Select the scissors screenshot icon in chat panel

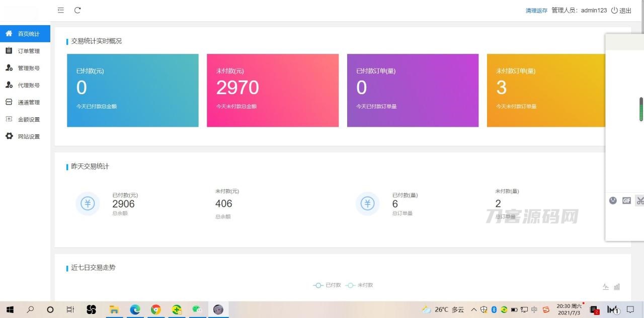pos(640,200)
